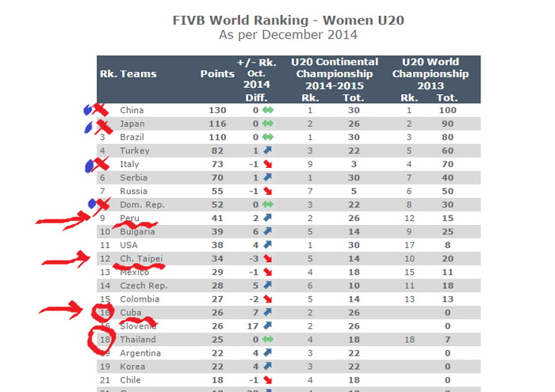Click the blue dot beside Italy row
Screen dimensions: 555x392
(89, 166)
